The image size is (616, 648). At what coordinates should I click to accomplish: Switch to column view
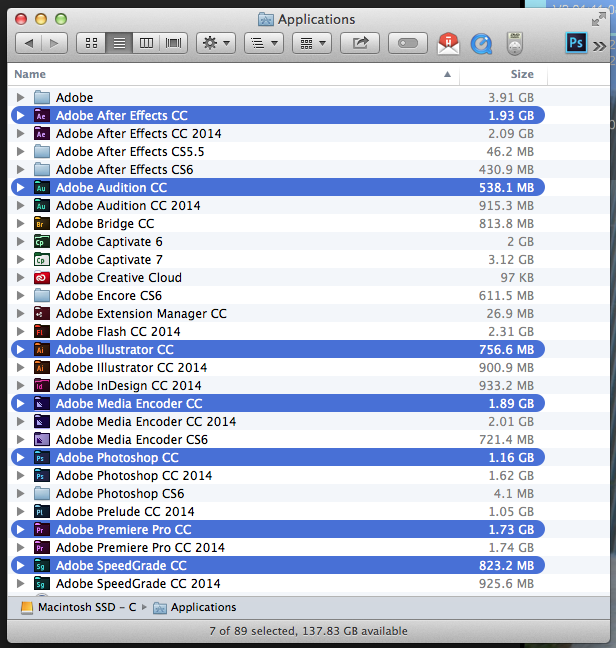[146, 43]
